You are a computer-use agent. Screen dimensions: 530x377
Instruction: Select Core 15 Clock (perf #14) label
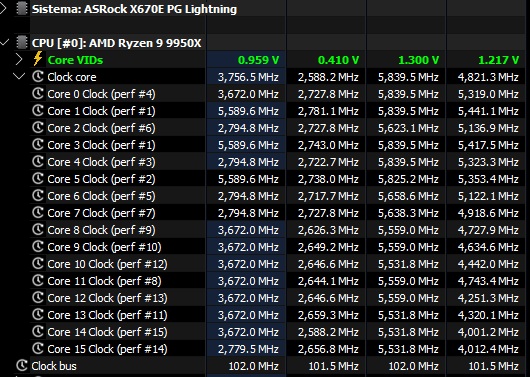click(107, 349)
